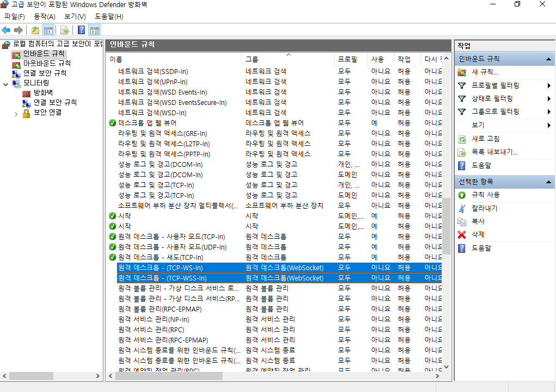556x392 pixels.
Task: Click the toolbar Help question mark icon
Action: (x=81, y=30)
